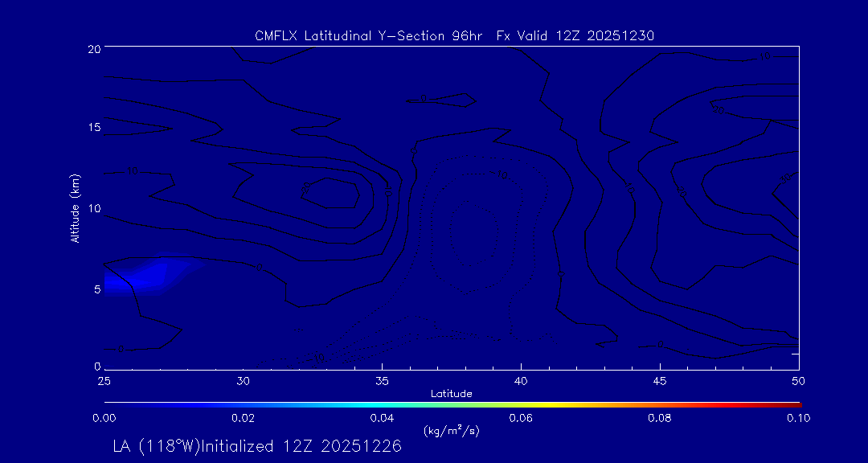The image size is (868, 463).
Task: Click the (kg/m²/s) units label
Action: 451,430
